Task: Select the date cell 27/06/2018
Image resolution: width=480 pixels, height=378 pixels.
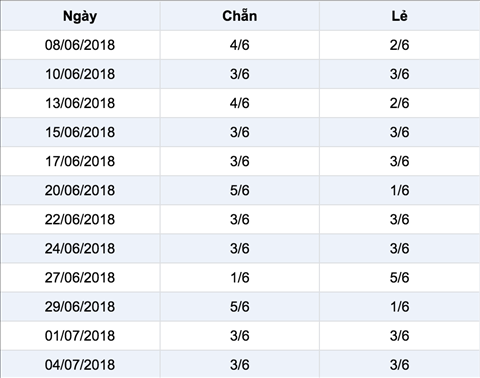Action: click(x=80, y=277)
